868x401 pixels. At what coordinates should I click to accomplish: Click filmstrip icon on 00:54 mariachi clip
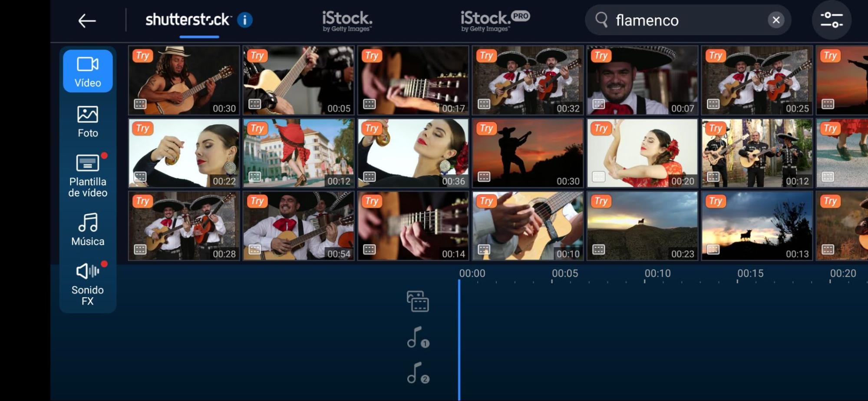pos(255,249)
